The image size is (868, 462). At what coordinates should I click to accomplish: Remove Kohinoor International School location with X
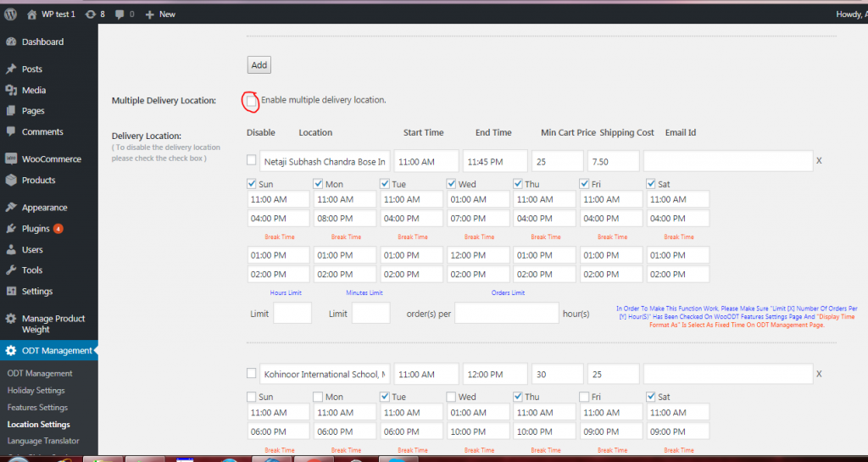[x=819, y=374]
